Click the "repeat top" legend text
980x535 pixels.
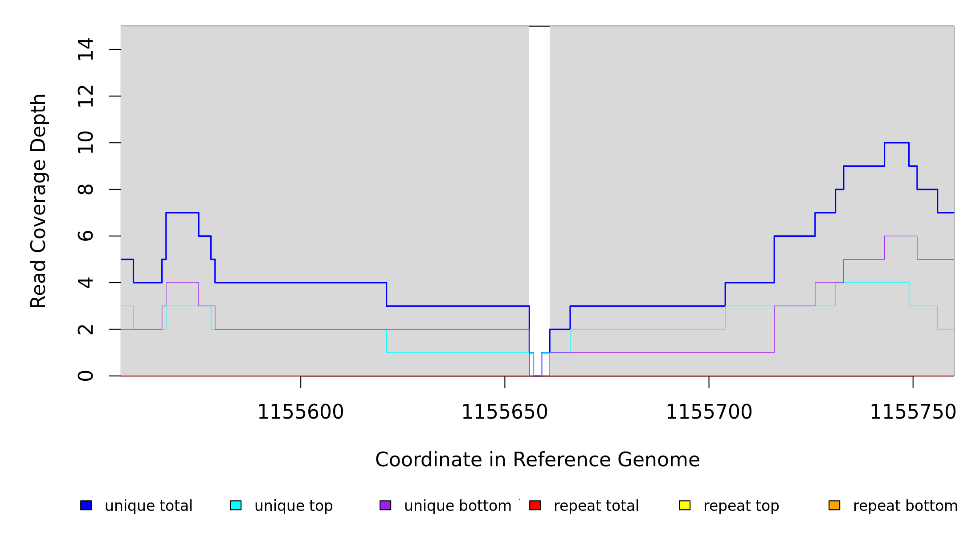[741, 506]
